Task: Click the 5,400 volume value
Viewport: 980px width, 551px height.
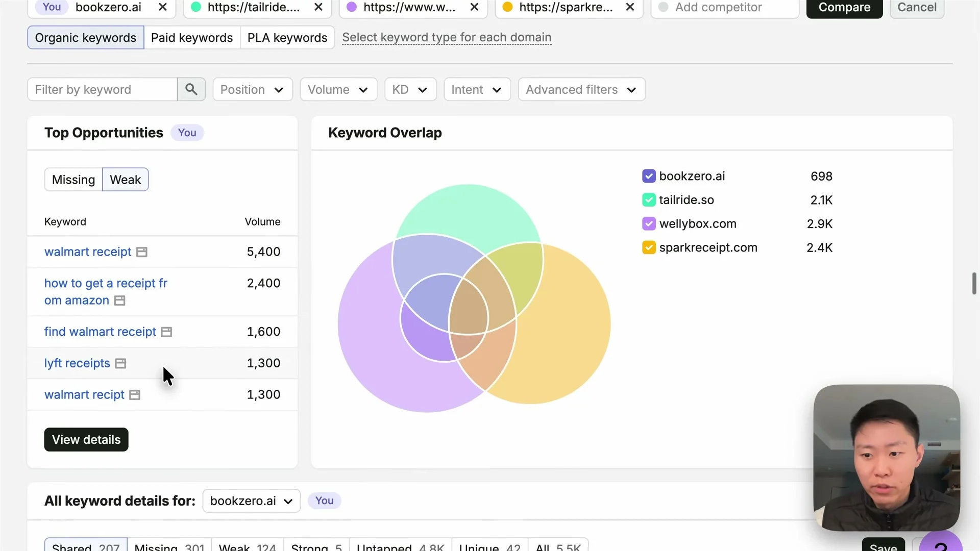Action: [263, 252]
